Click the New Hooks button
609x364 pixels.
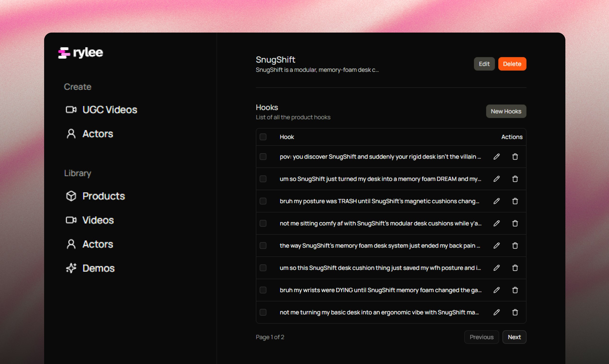[506, 111]
